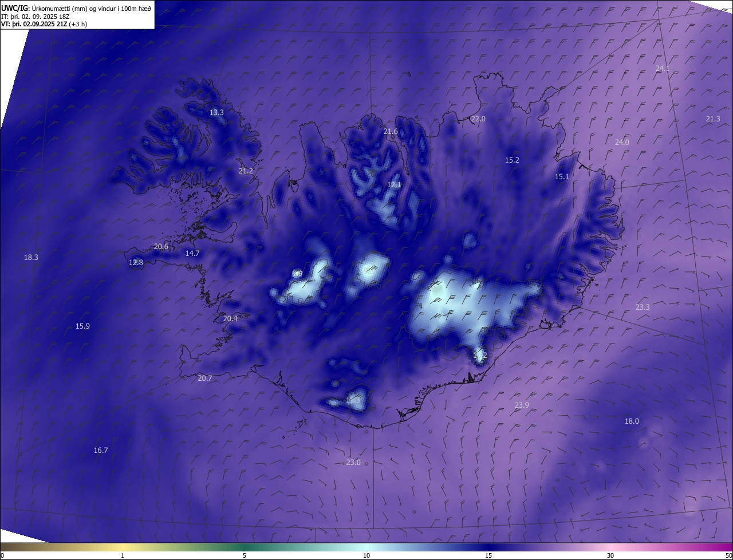Select the 21.2 value label
The image size is (733, 560).
pyautogui.click(x=246, y=171)
